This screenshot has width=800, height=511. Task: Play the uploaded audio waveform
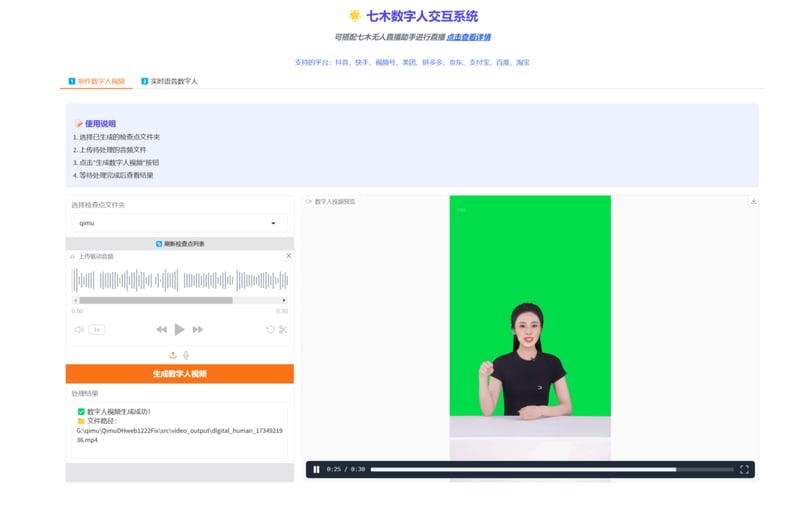179,329
